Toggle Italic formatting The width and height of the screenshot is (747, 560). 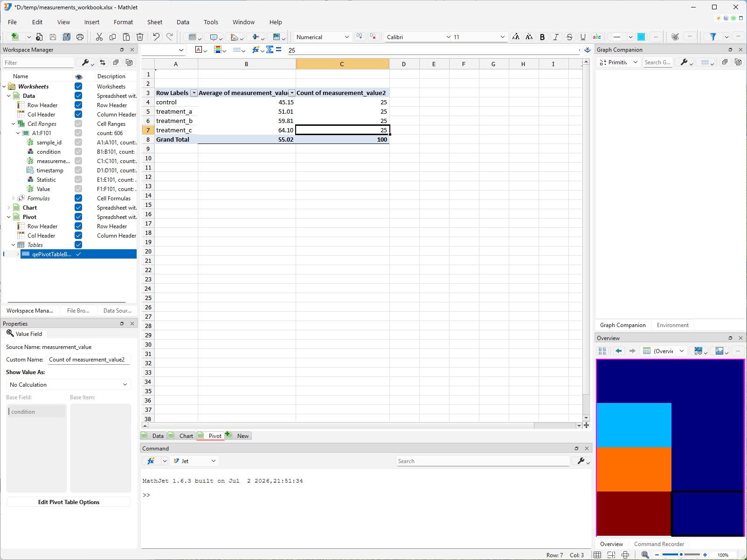pyautogui.click(x=556, y=37)
